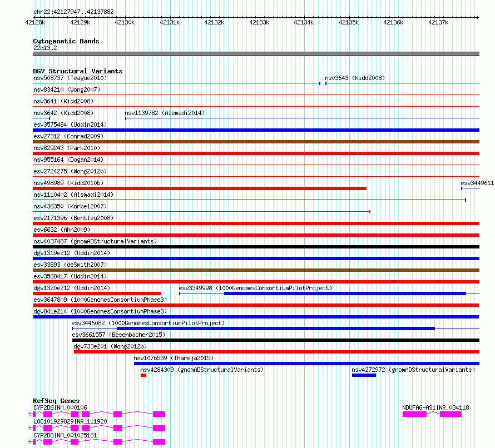Click the dgv733e201 (Wong2012b) label

110,346
